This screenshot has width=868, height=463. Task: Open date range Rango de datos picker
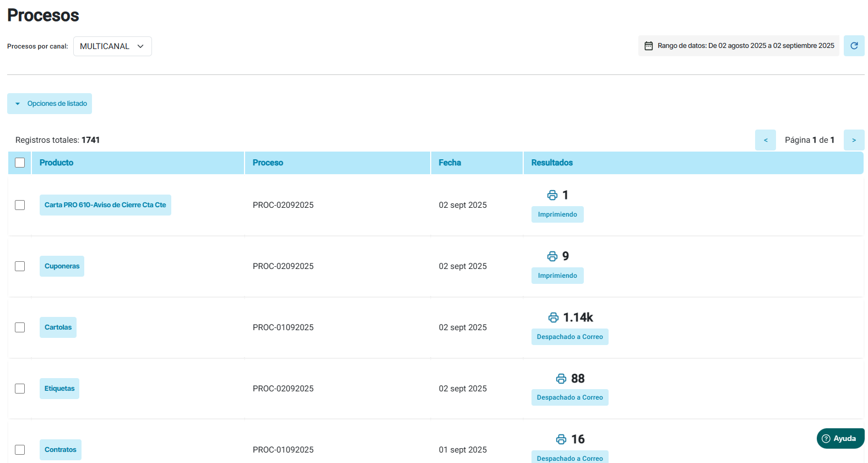click(739, 46)
